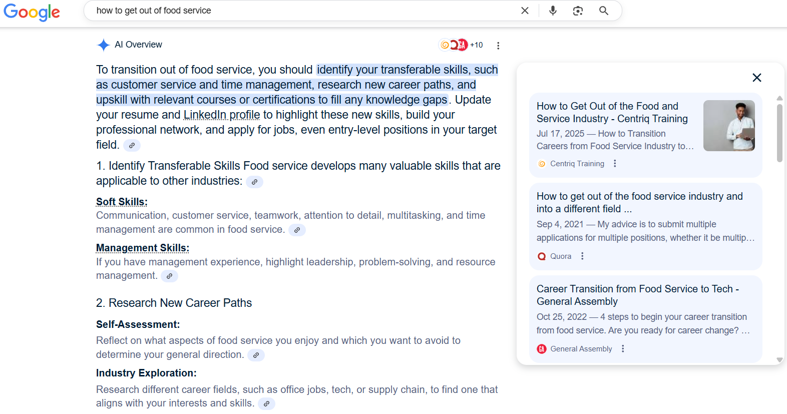The image size is (787, 414).
Task: Open Centriq Training article title link
Action: pos(612,112)
